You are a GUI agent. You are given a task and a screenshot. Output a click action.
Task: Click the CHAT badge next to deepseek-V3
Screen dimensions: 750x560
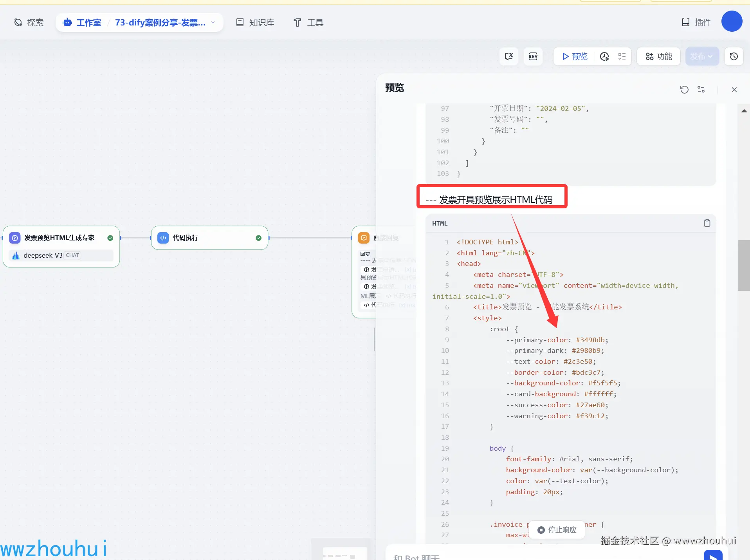(72, 255)
